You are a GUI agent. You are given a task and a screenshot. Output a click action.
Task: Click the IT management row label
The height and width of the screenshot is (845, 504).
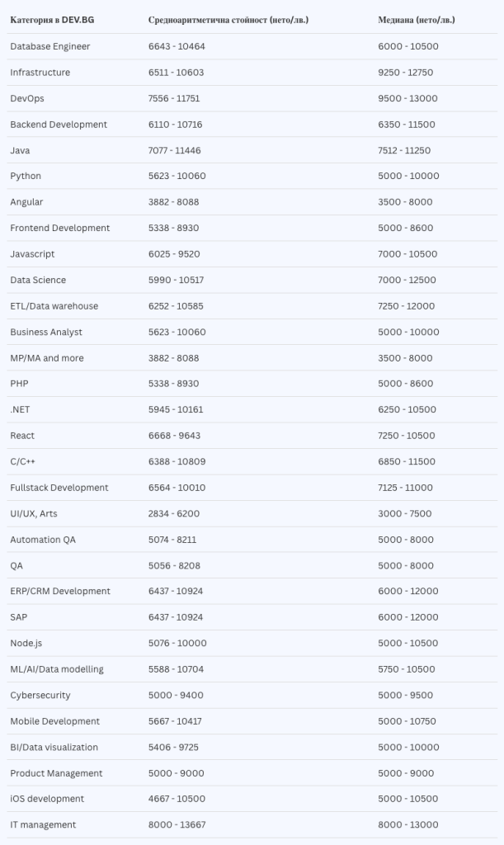point(43,824)
